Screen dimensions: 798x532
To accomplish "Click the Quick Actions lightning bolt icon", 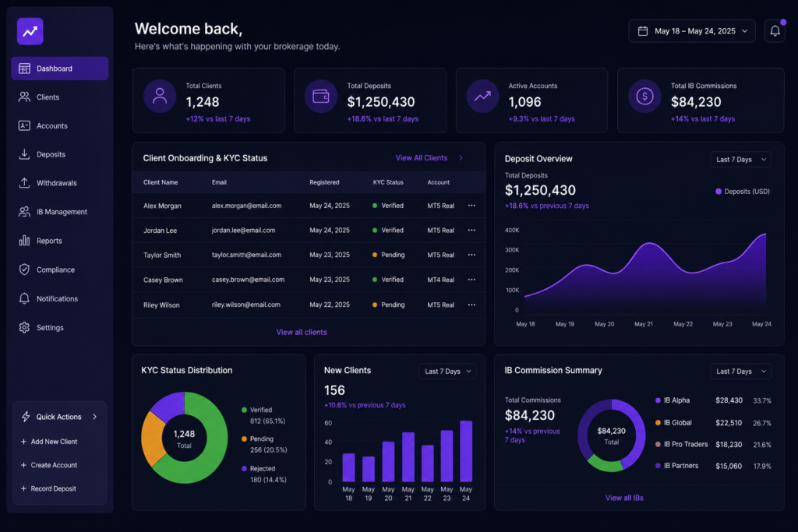I will (26, 417).
